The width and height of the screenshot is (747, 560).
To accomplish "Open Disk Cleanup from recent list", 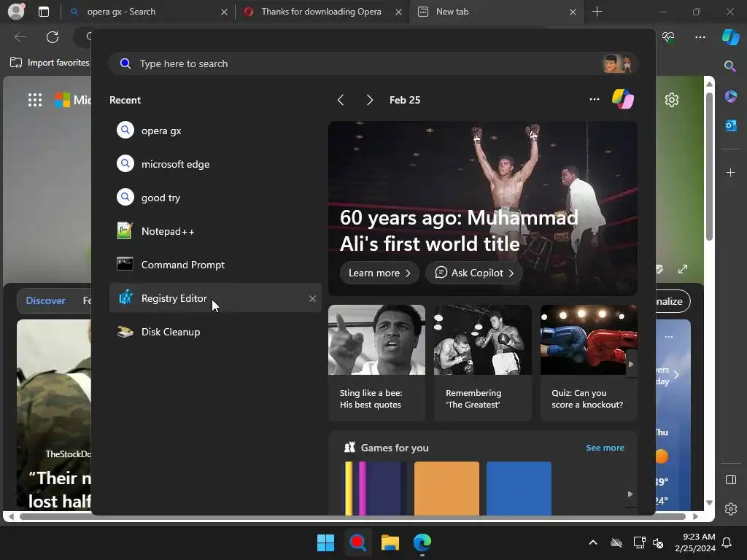I will 215,332.
